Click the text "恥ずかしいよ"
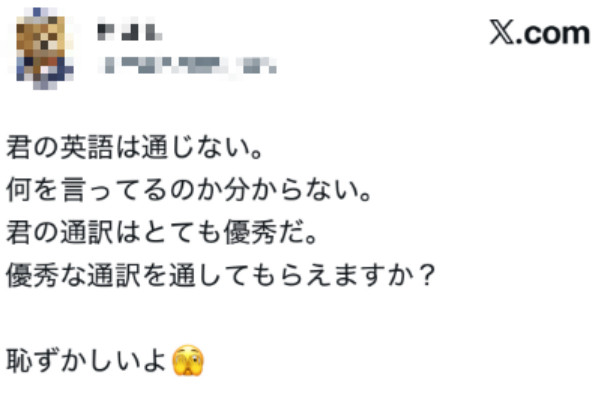610x408 pixels. pos(86,357)
